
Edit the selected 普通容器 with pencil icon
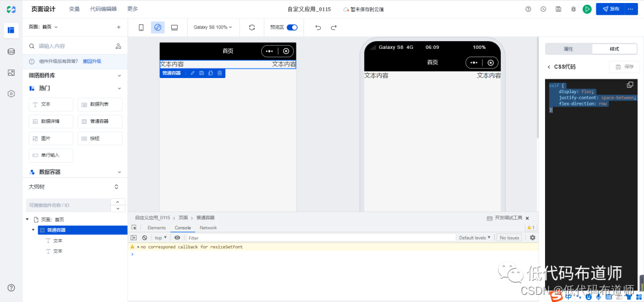(193, 73)
